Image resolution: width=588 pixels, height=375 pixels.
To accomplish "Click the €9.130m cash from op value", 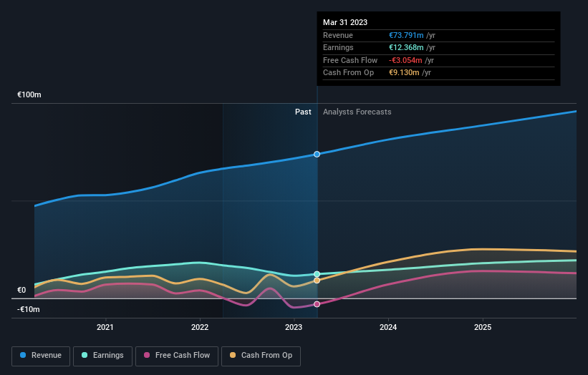I will point(404,73).
